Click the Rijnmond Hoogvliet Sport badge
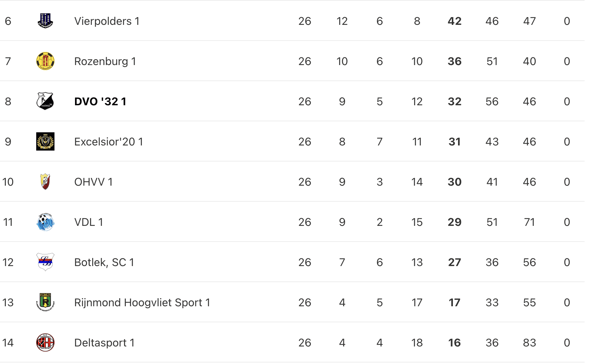 [x=45, y=302]
